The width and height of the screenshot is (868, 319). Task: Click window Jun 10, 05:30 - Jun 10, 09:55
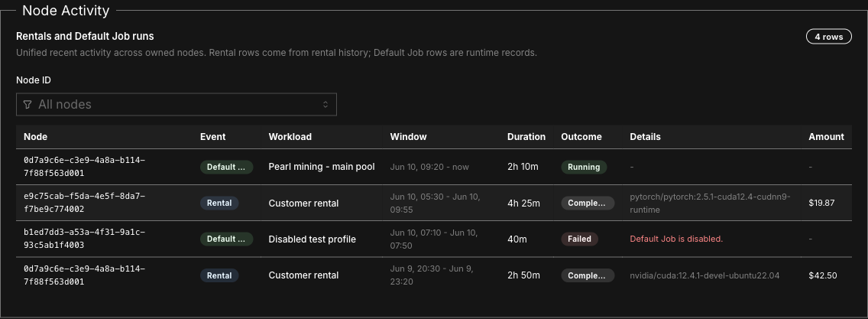click(435, 203)
